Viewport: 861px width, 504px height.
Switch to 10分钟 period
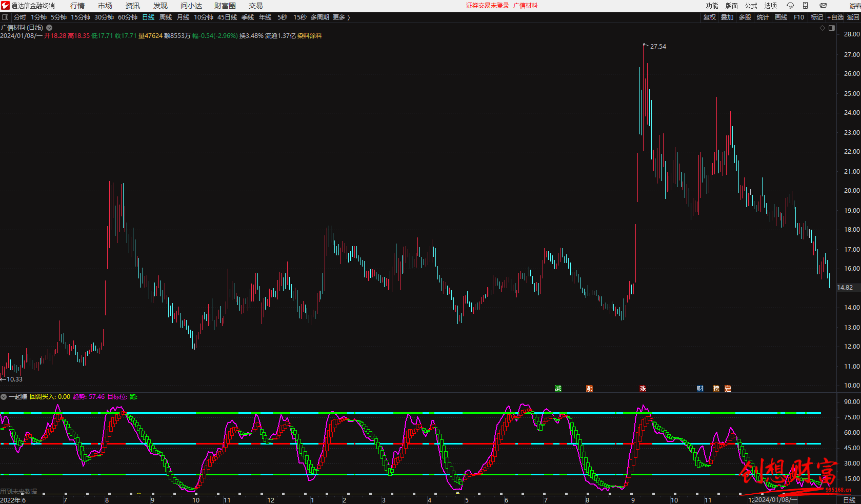coord(204,17)
